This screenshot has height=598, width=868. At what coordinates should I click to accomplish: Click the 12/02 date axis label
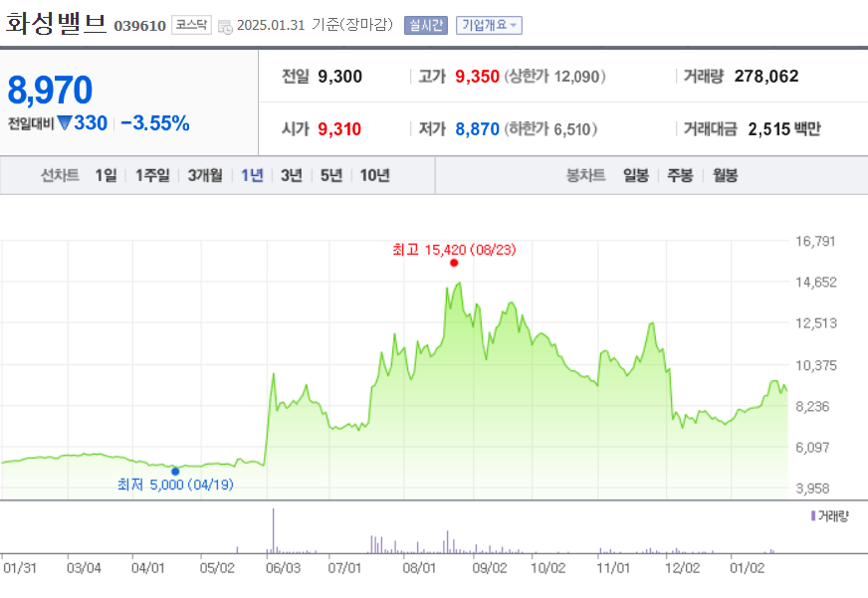[683, 568]
